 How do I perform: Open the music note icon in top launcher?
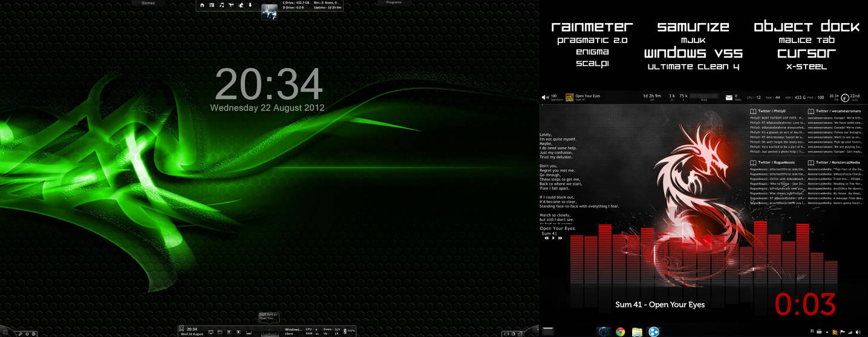coord(221,5)
